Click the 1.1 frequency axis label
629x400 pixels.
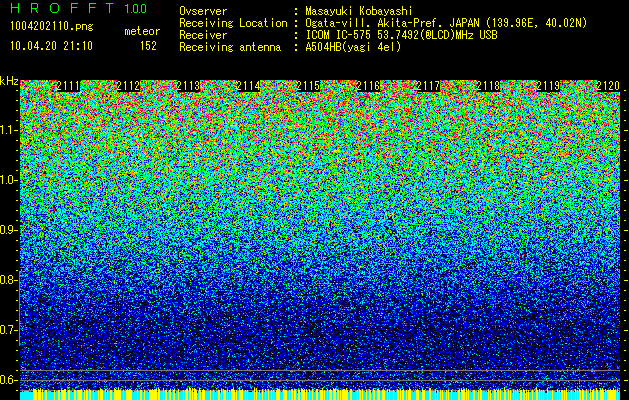coord(7,130)
